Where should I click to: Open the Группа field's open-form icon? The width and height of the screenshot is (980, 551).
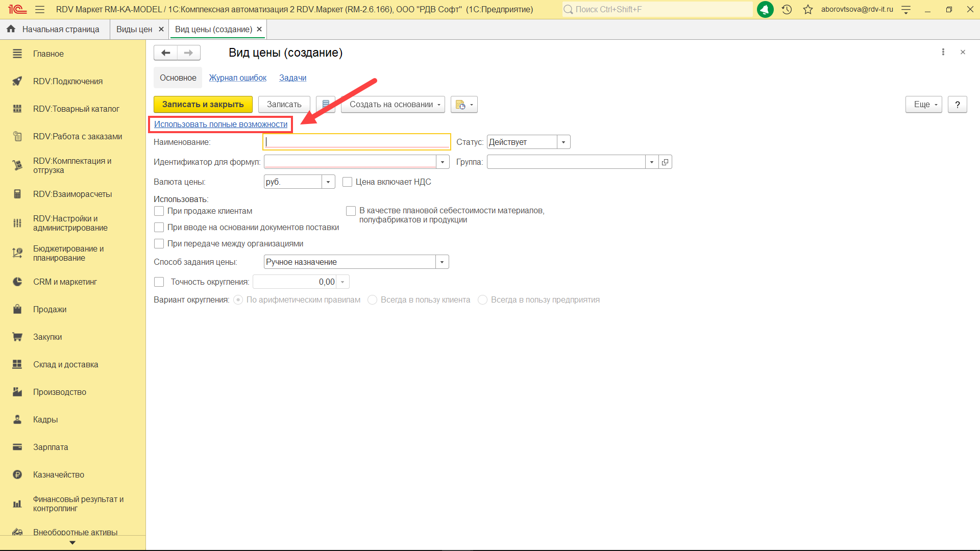point(665,162)
